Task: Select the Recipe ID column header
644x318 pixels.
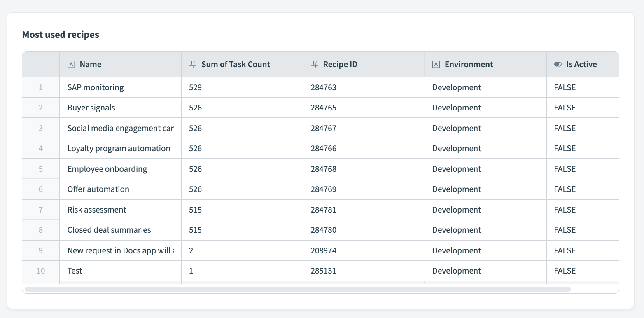Action: [x=340, y=64]
